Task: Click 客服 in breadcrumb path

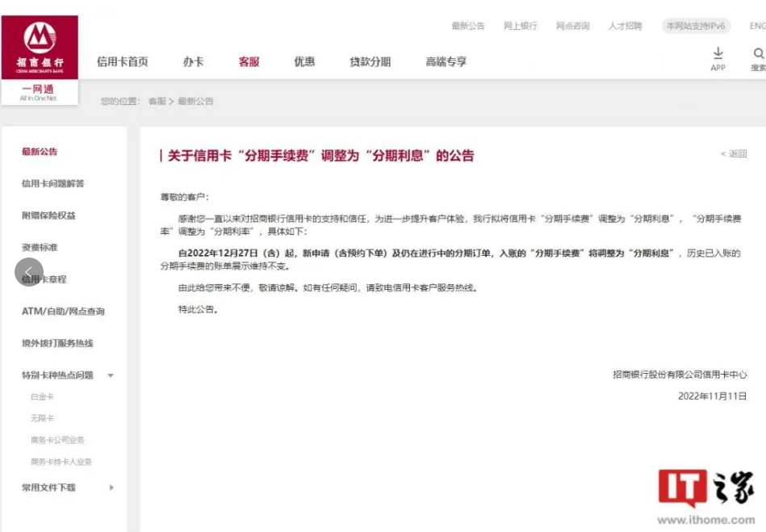Action: tap(157, 101)
